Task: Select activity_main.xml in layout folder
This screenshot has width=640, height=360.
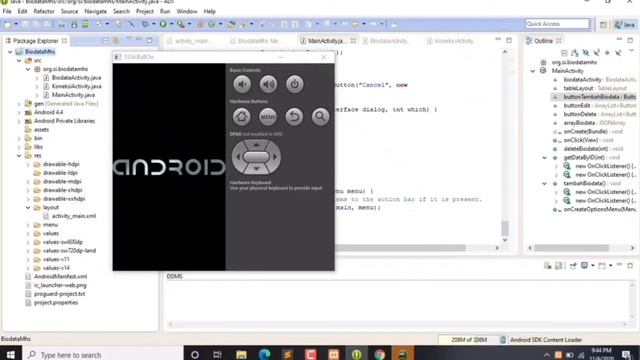Action: pos(73,216)
